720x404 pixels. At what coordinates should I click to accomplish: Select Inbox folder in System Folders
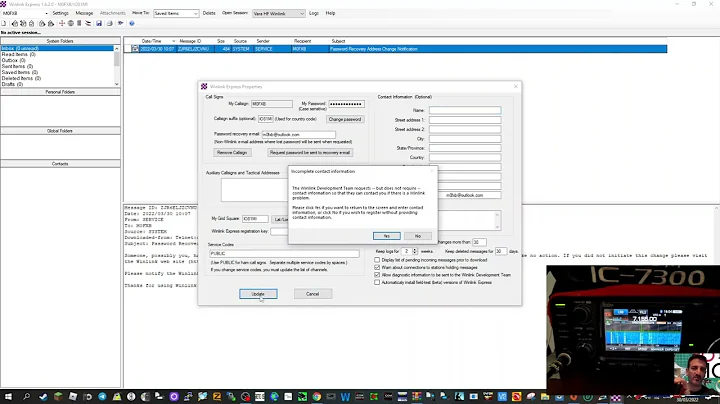(x=57, y=48)
